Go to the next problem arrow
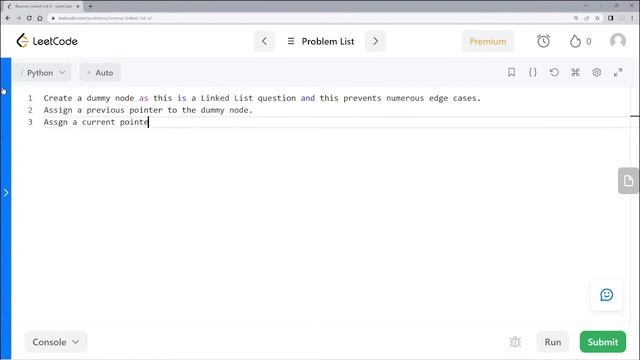 tap(376, 41)
